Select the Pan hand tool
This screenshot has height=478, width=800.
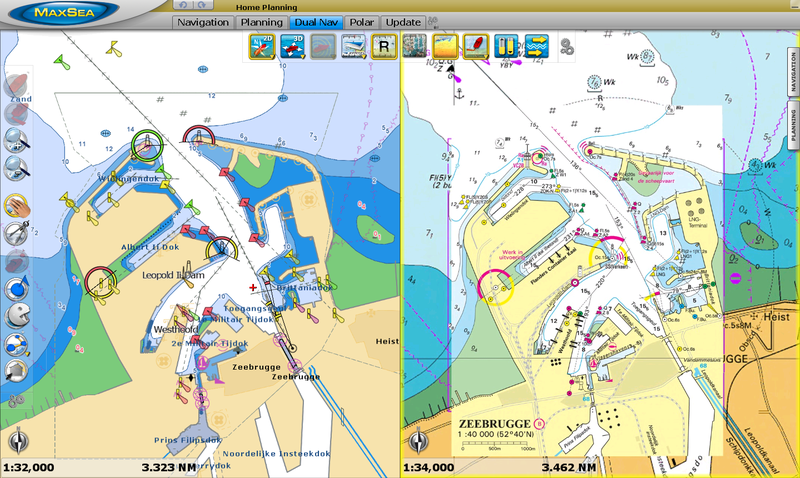click(x=16, y=204)
